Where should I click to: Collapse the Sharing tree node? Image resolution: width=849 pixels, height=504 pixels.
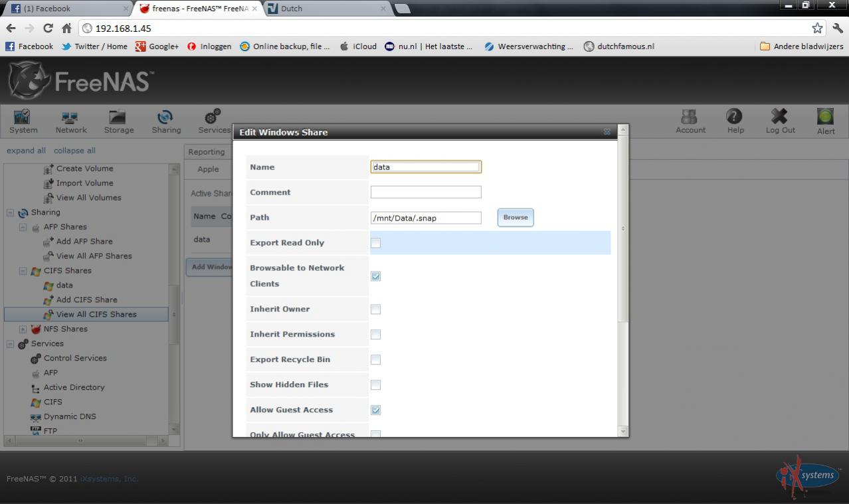coord(11,212)
